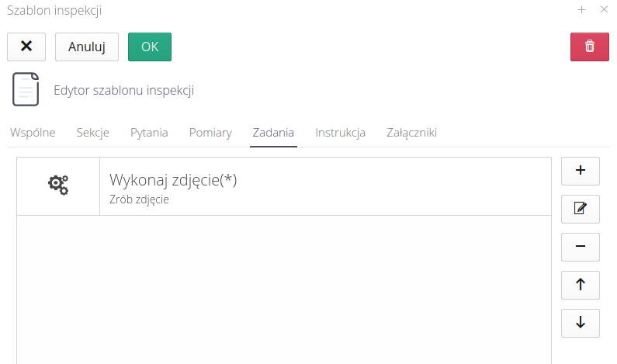Screen dimensions: 617x364
Task: Move task down with down arrow
Action: pyautogui.click(x=581, y=323)
